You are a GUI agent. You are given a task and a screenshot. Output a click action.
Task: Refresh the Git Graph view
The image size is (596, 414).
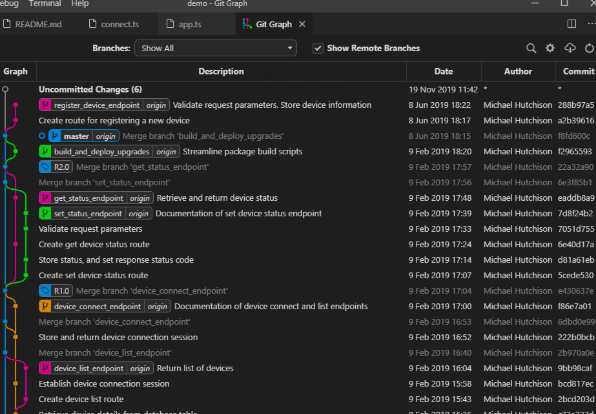pos(590,48)
